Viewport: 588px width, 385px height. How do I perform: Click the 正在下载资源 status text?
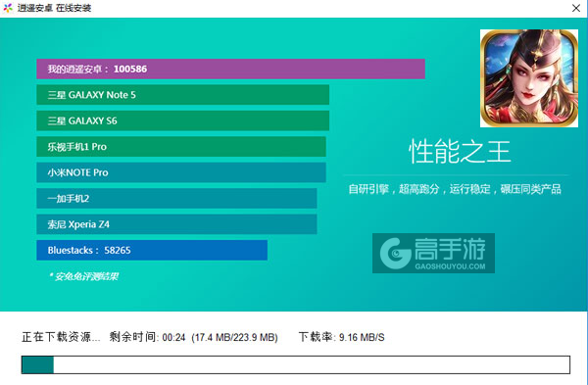(x=61, y=337)
